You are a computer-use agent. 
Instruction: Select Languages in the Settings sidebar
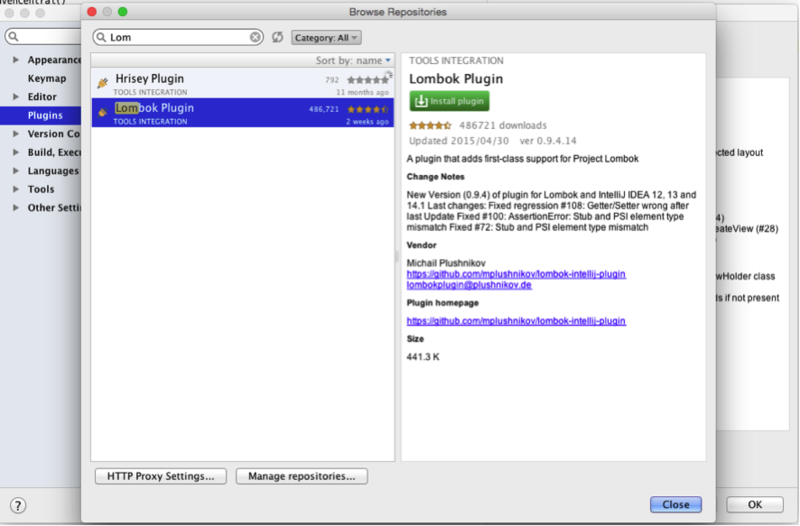coord(53,170)
